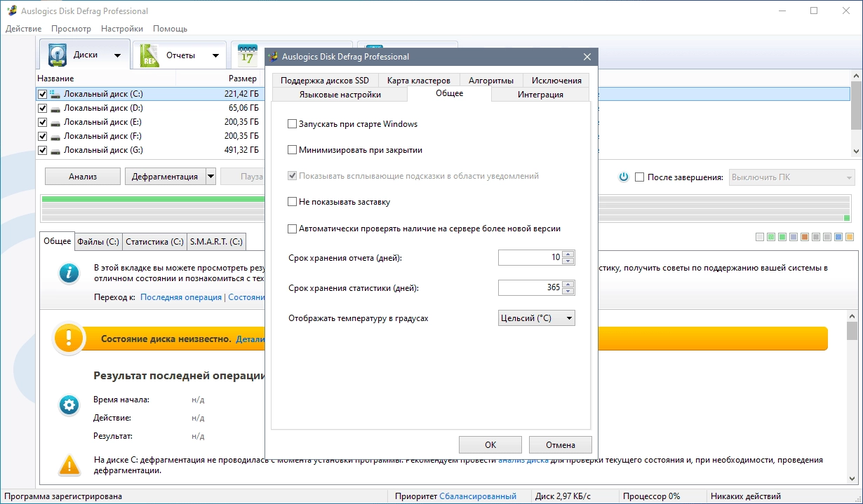This screenshot has height=504, width=863.
Task: Click the OK button in settings dialog
Action: click(490, 444)
